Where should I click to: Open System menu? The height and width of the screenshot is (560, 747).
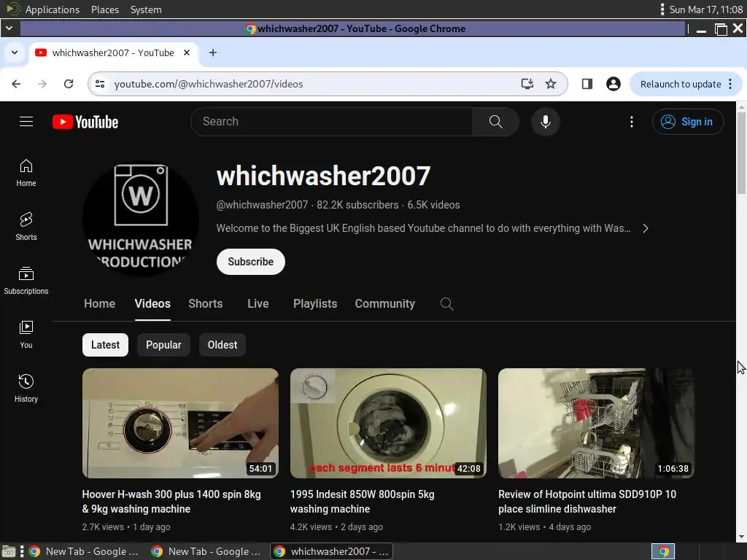click(146, 9)
